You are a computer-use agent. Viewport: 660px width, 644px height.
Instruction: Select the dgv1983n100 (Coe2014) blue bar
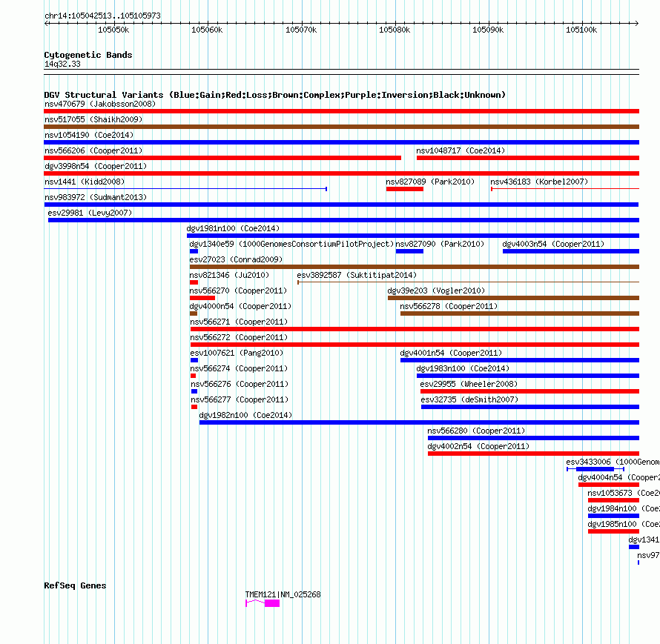(528, 376)
